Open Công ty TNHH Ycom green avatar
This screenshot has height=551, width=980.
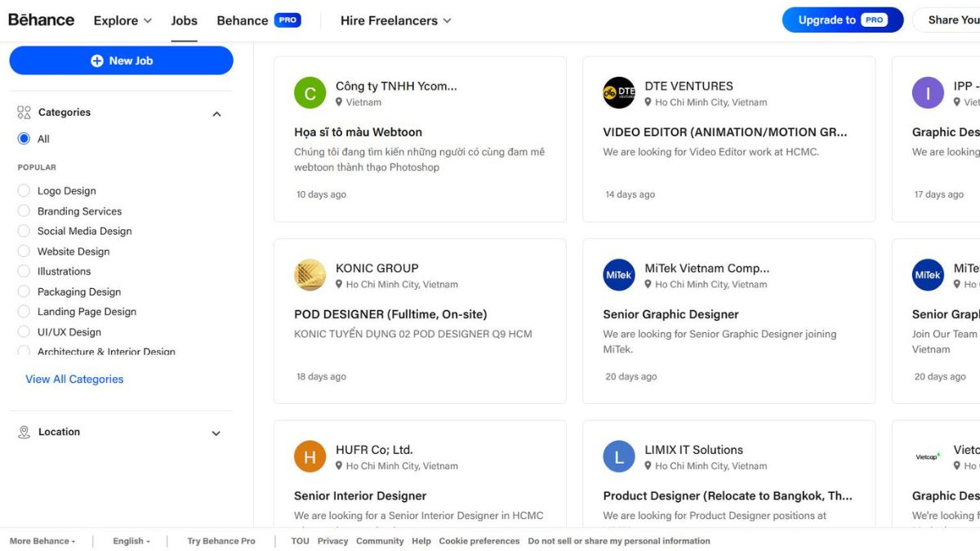[310, 93]
